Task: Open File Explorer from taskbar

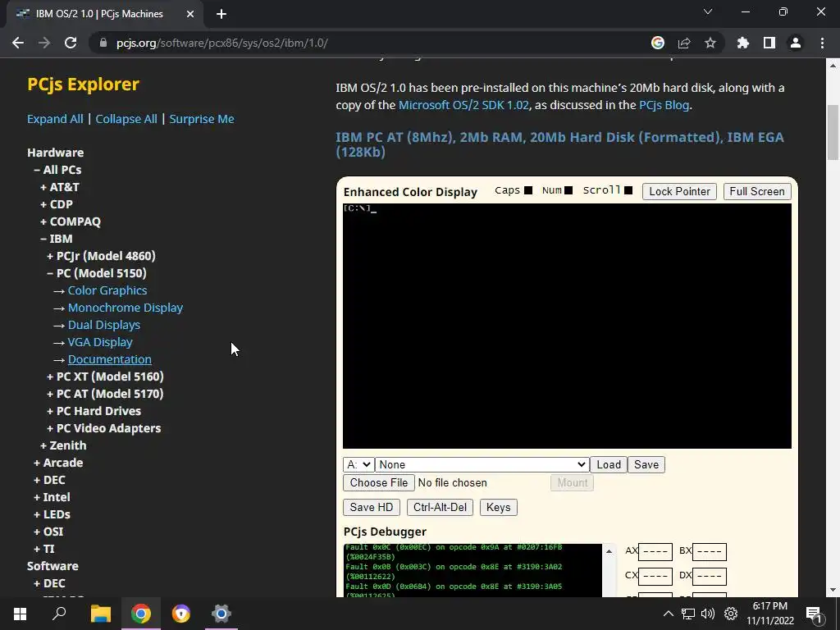Action: pyautogui.click(x=100, y=614)
